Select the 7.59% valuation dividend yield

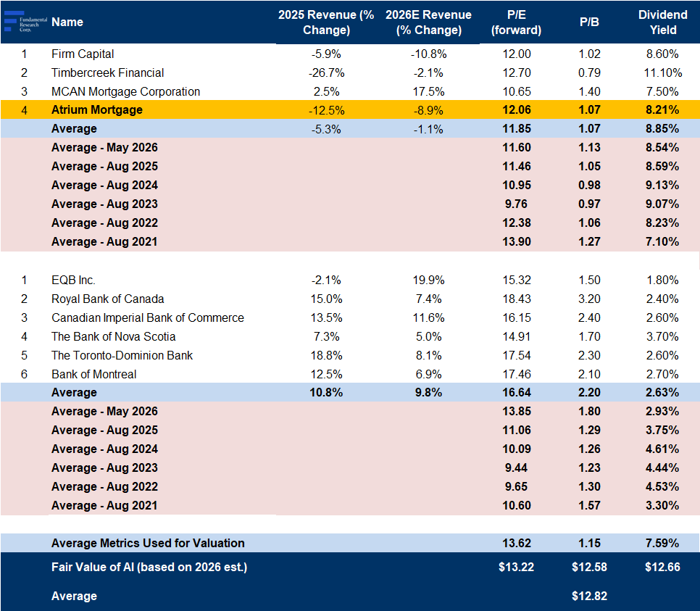(x=662, y=543)
